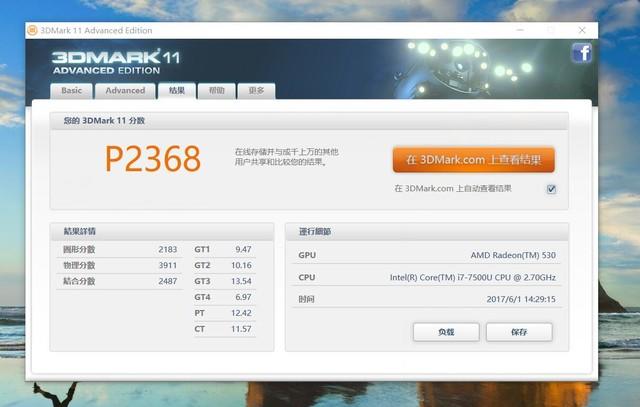Click the timestamp 2017/6/1 14:29:15
Image resolution: width=640 pixels, height=407 pixels.
(x=521, y=299)
